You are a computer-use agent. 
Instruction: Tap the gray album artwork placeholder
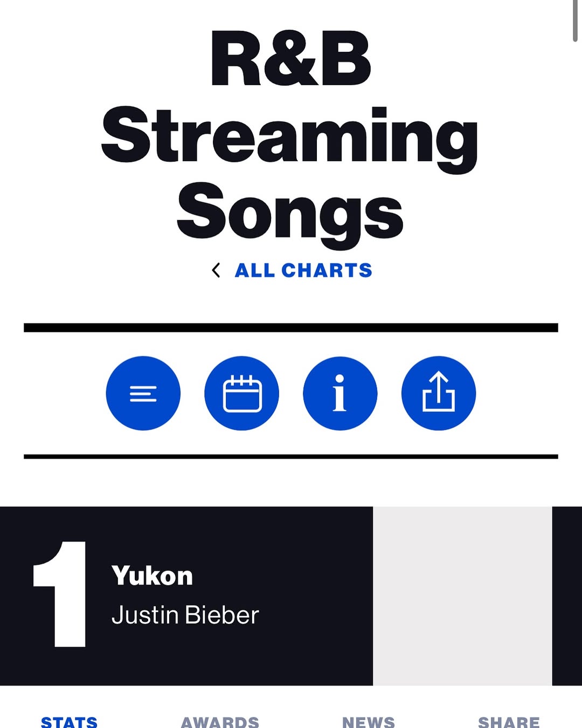(462, 596)
